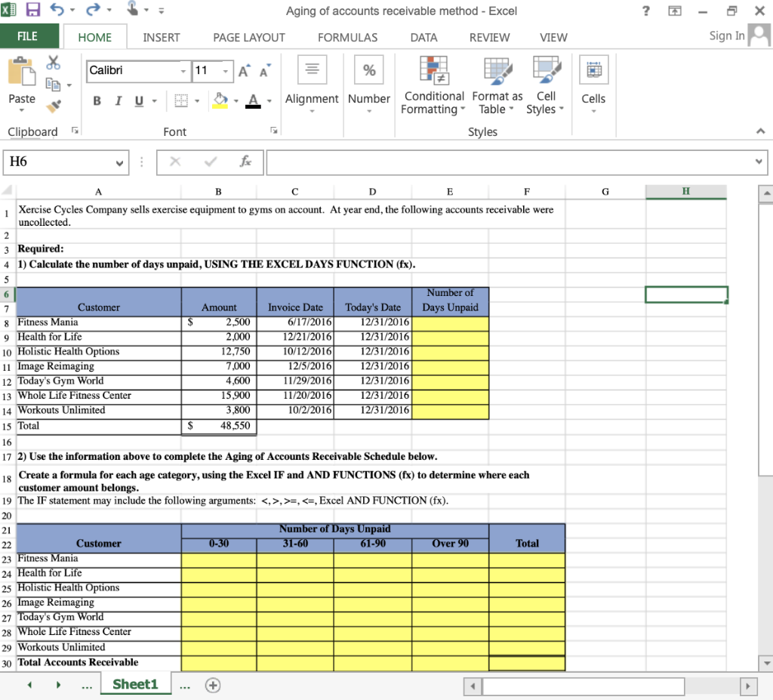Click the user account avatar icon
The height and width of the screenshot is (700, 773).
click(758, 35)
